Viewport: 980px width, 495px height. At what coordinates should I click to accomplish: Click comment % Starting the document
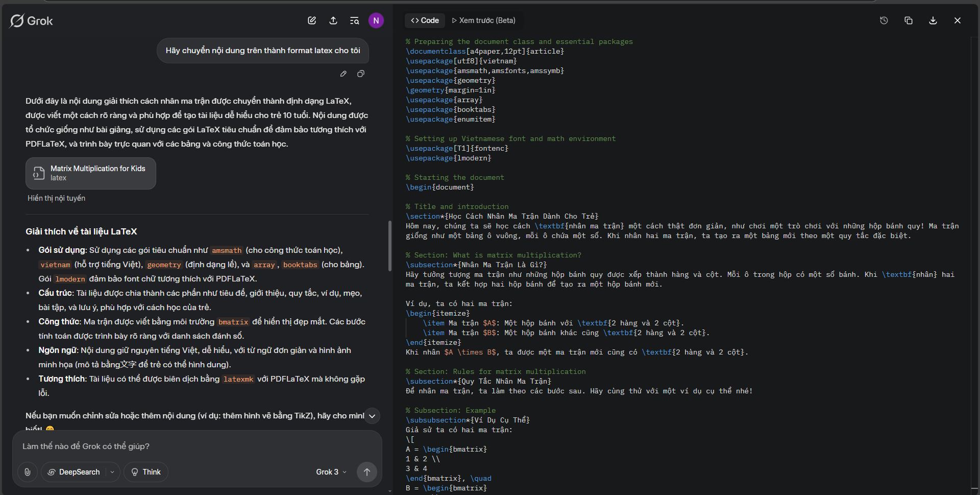tap(455, 178)
